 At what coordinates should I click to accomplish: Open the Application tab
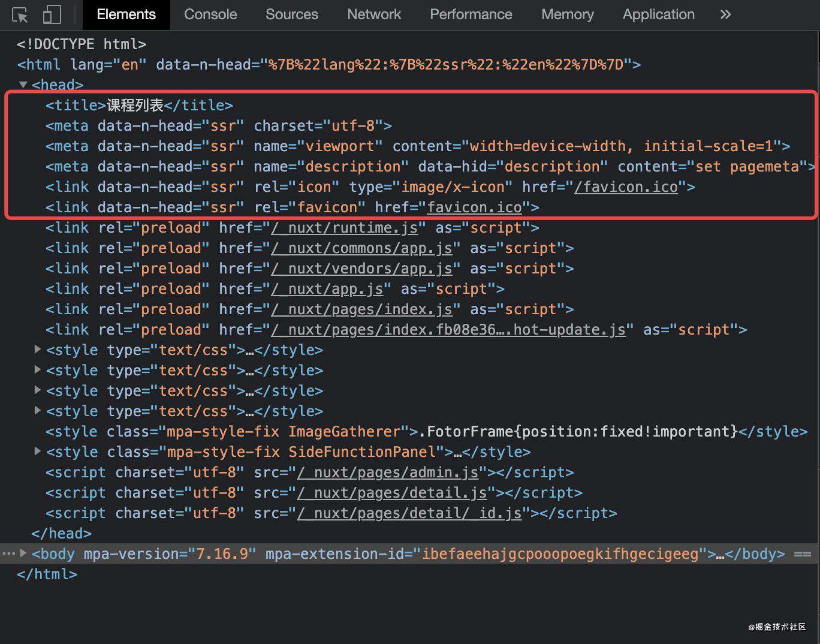(x=659, y=14)
